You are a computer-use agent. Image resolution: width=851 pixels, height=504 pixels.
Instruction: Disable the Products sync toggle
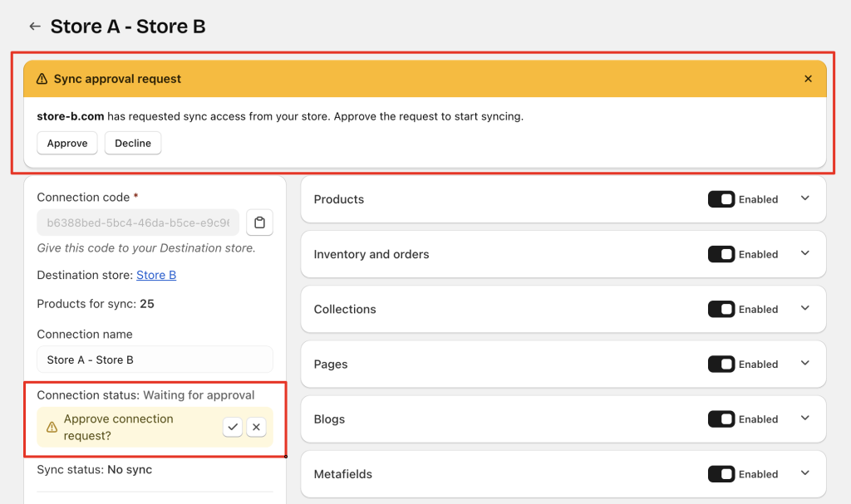click(x=721, y=199)
